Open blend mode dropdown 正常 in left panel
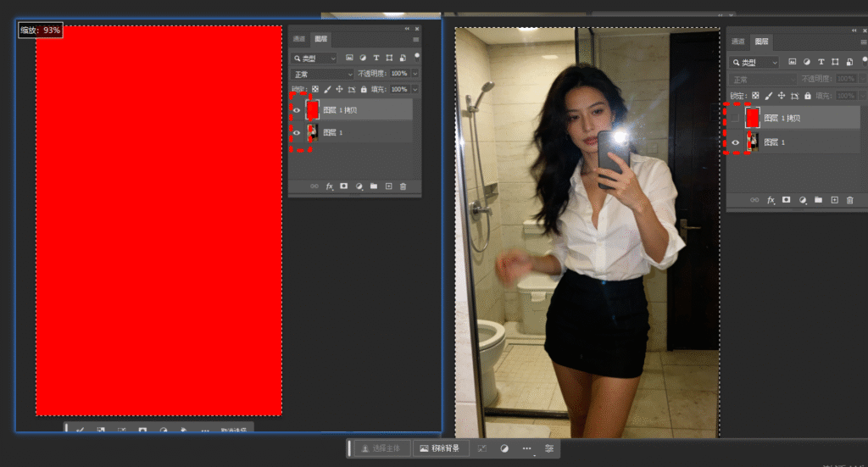This screenshot has width=868, height=467. pyautogui.click(x=321, y=75)
